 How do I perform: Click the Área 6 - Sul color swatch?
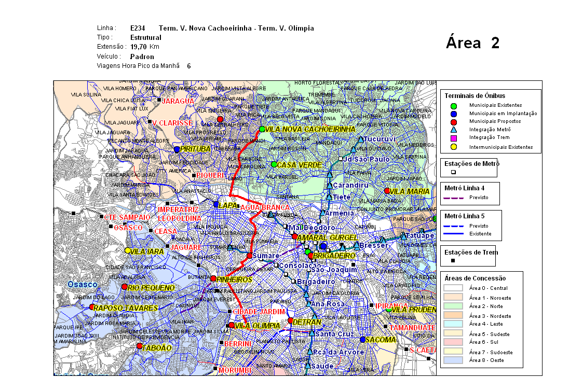coord(453,342)
